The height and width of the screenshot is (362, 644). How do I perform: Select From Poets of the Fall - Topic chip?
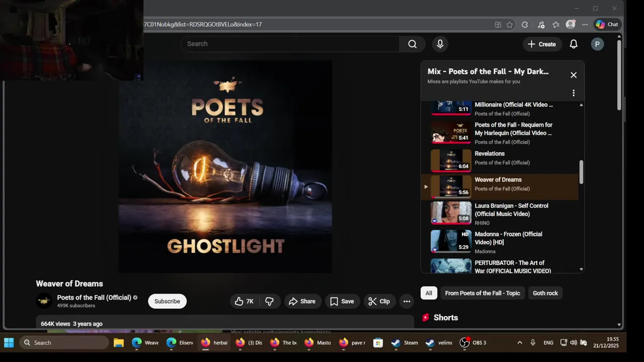(x=482, y=293)
